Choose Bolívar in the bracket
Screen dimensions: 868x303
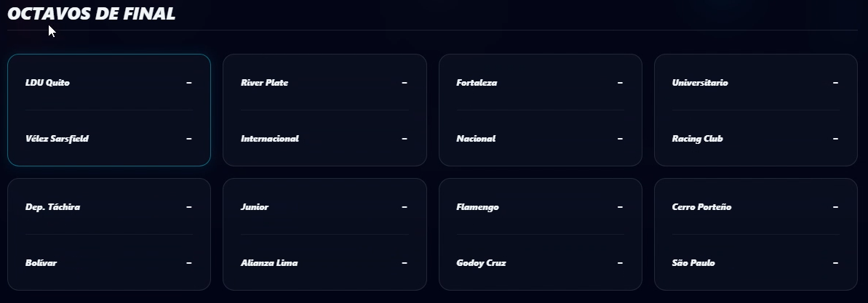[41, 263]
